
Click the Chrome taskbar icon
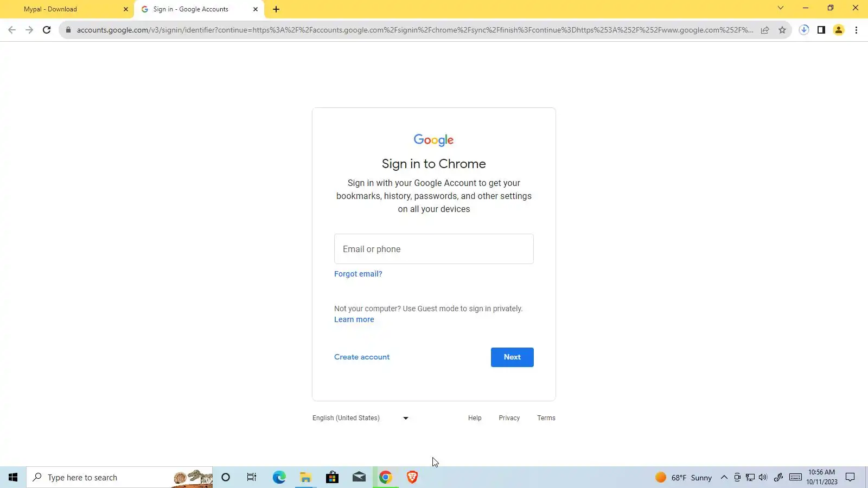[386, 477]
